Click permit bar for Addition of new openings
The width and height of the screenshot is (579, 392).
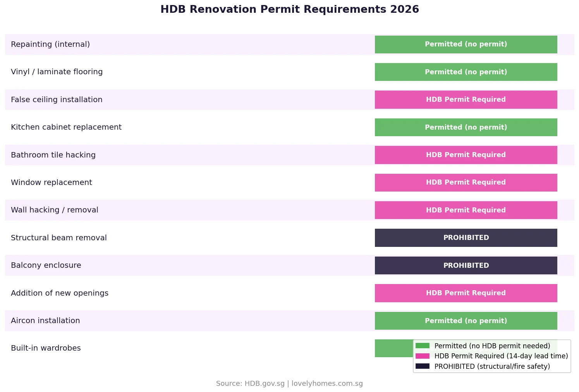(x=466, y=293)
